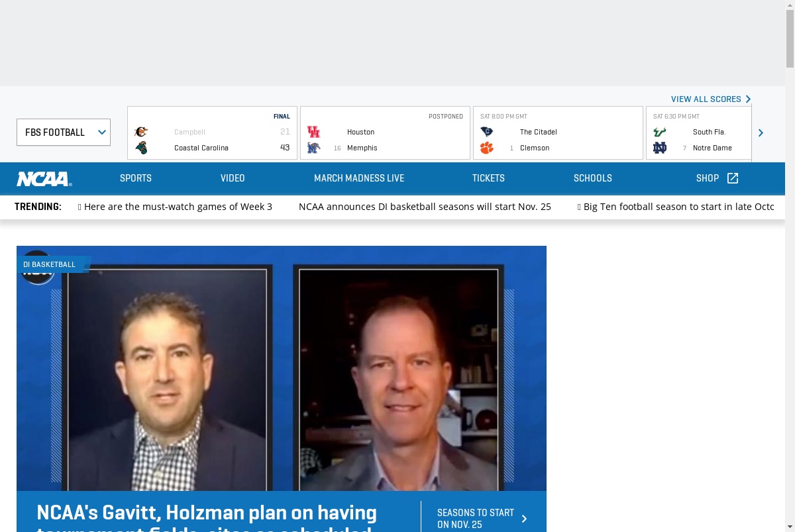Click the SAT 8:00 PM GMT game time

[x=503, y=117]
